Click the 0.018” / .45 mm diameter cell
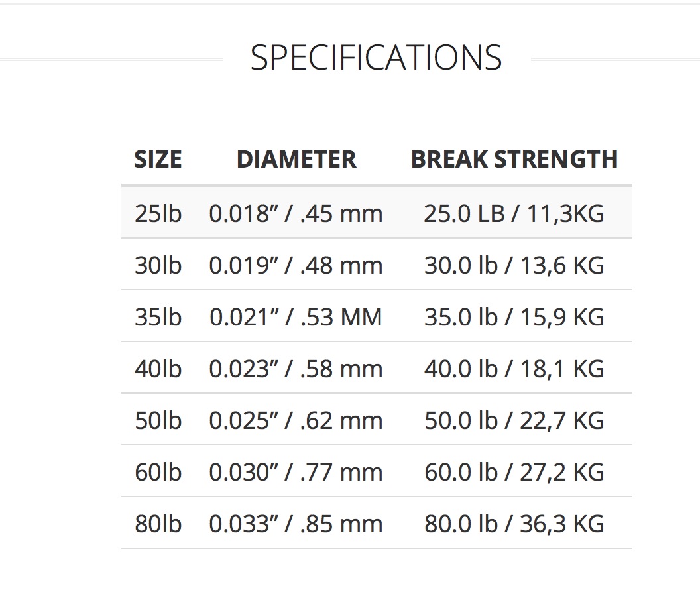The height and width of the screenshot is (590, 700). 296,213
